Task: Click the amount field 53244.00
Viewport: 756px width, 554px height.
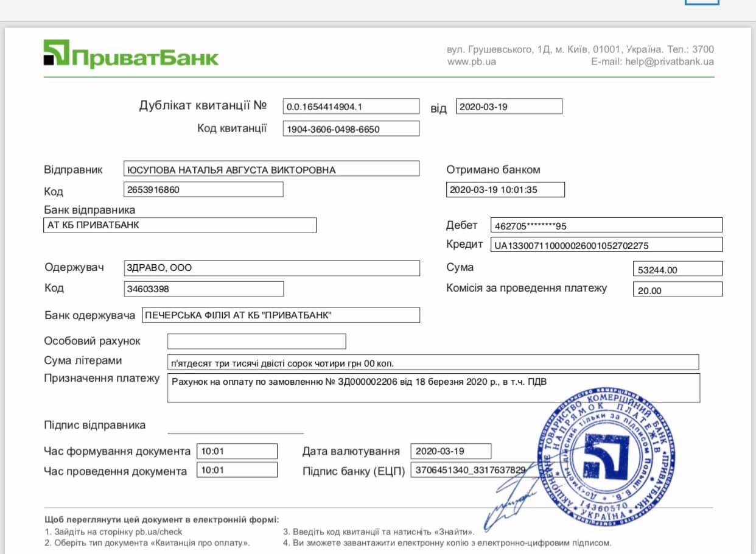Action: [677, 269]
